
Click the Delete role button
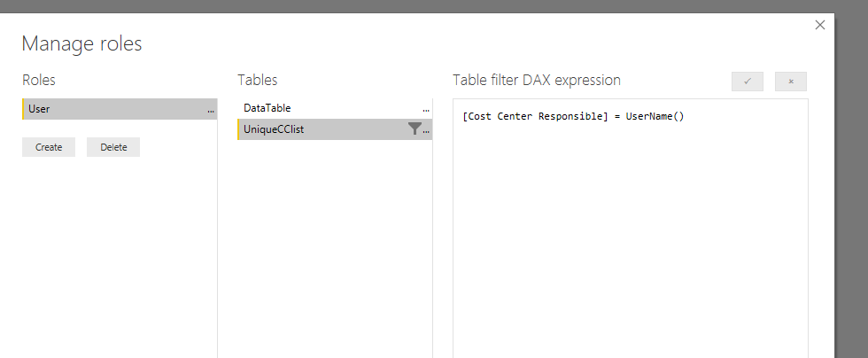coord(113,147)
